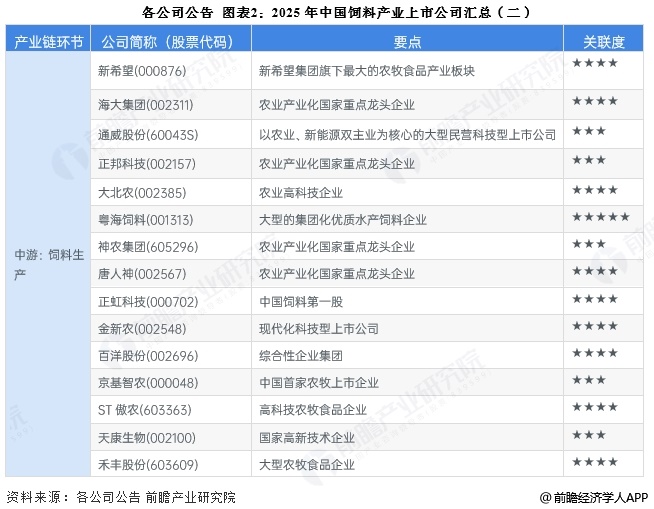Click the star rating for 禾丰股份
Screen dimensions: 654x509
click(x=595, y=461)
